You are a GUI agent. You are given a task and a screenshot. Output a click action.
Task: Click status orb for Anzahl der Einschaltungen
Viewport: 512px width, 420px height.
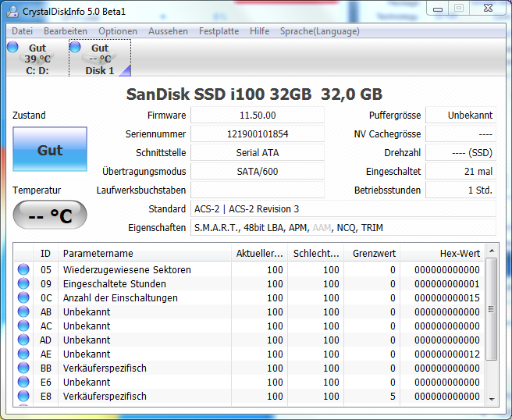(x=23, y=297)
